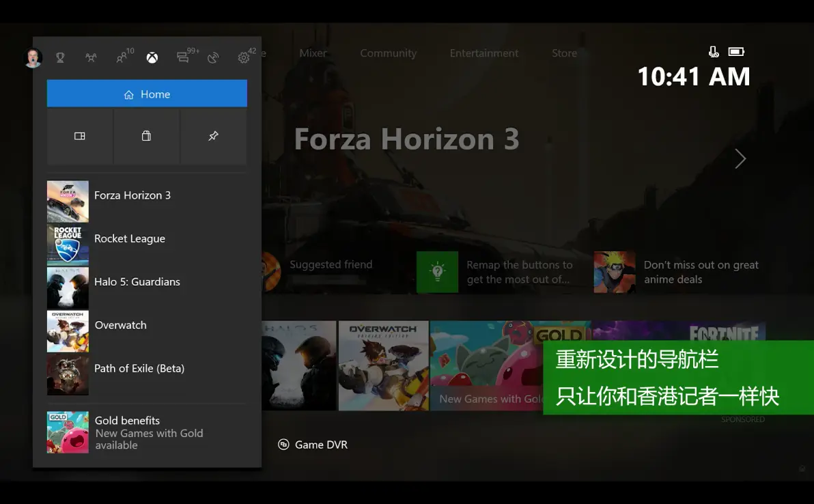
Task: Launch Forza Horizon 3 from the guide list
Action: pos(147,201)
